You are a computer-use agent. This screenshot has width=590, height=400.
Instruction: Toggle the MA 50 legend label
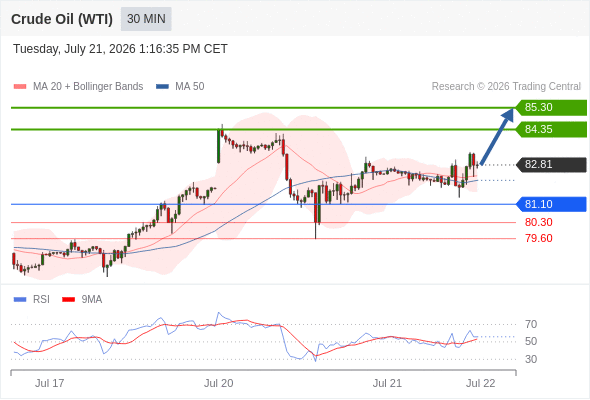click(190, 87)
